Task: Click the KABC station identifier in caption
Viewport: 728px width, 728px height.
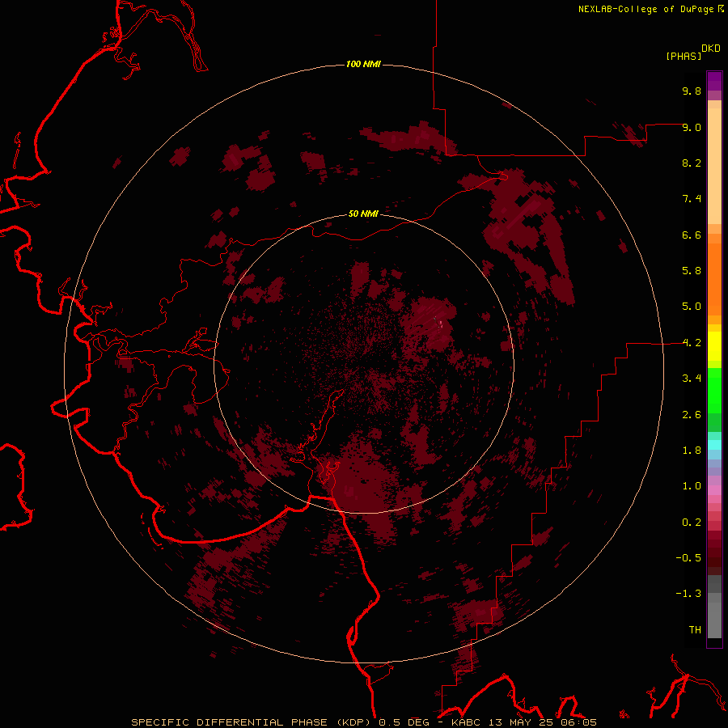Action: tap(468, 722)
